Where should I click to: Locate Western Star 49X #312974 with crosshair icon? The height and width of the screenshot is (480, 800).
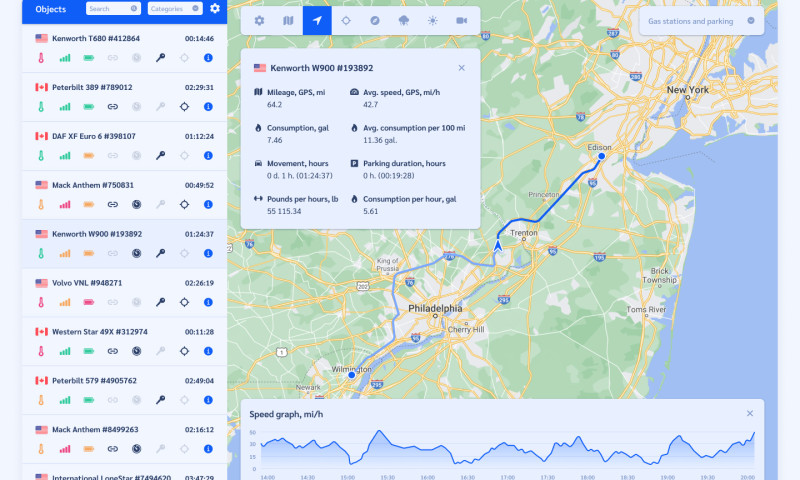[184, 351]
